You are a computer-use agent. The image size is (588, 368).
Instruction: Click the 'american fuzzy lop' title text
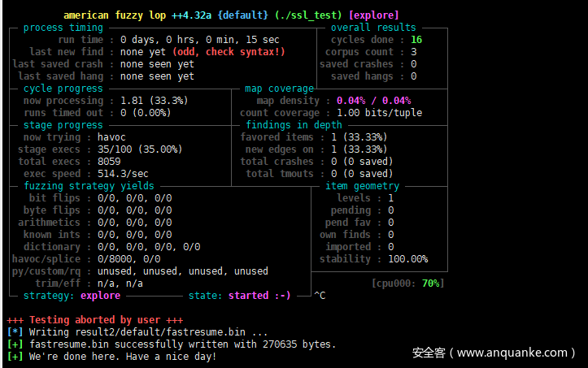(x=115, y=15)
